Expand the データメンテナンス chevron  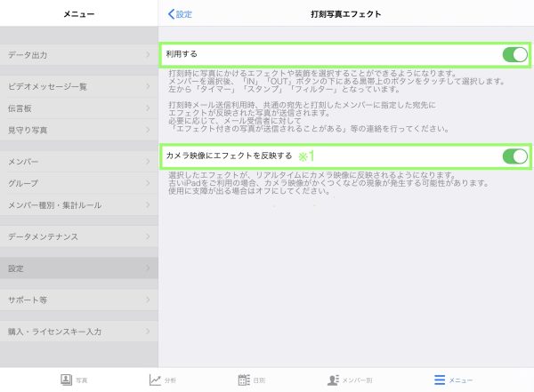pyautogui.click(x=148, y=237)
